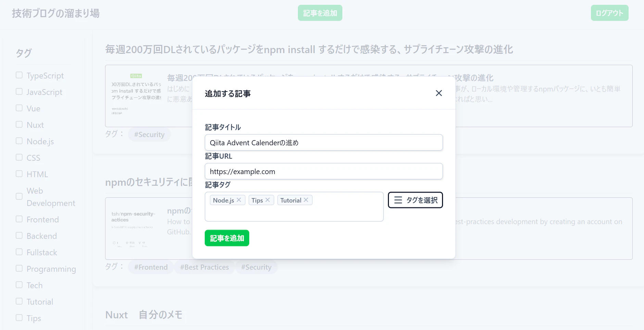Focus the 記事URL input field
The height and width of the screenshot is (330, 644).
324,171
